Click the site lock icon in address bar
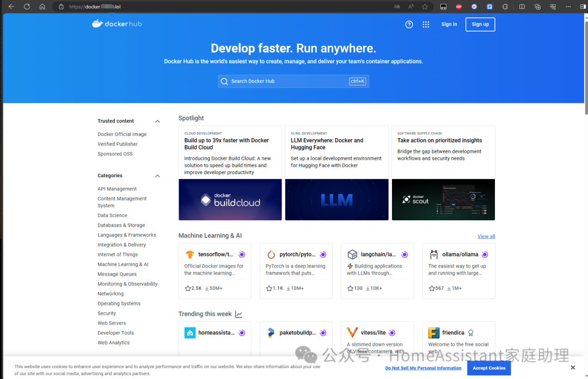Image resolution: width=588 pixels, height=379 pixels. point(61,7)
